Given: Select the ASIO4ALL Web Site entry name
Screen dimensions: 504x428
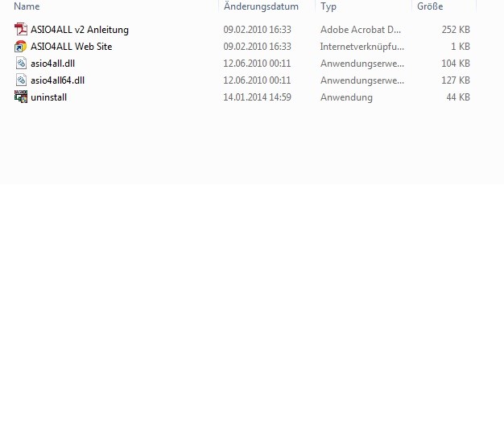Looking at the screenshot, I should click(72, 47).
